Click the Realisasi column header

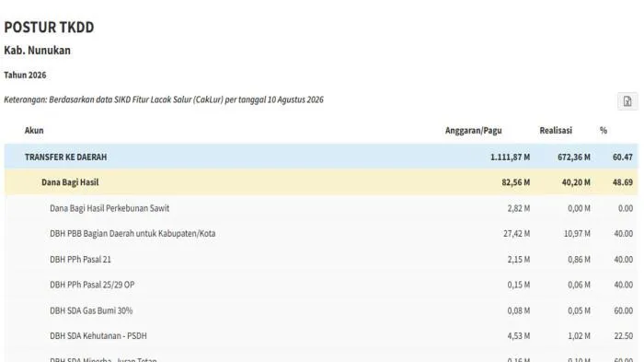click(556, 131)
